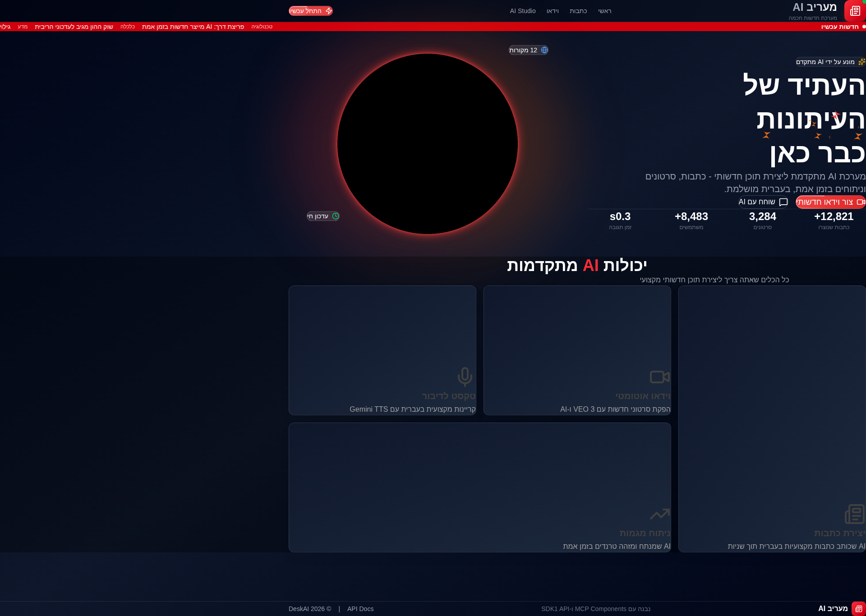Click the video camera icon on וידאו אוטומטי card
The height and width of the screenshot is (616, 866).
tap(659, 377)
